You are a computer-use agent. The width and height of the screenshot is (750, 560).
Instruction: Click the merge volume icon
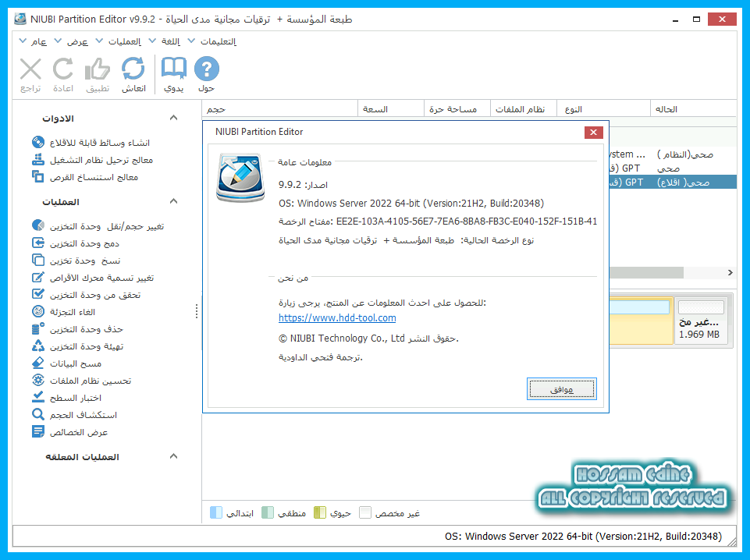38,243
